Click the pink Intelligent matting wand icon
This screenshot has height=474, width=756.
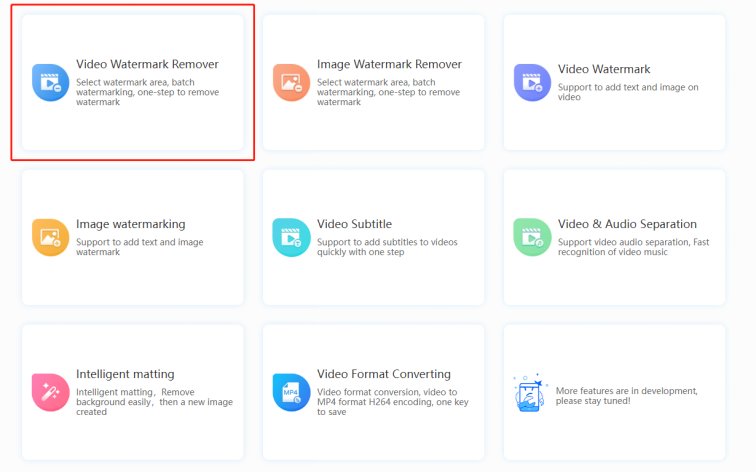coord(51,392)
